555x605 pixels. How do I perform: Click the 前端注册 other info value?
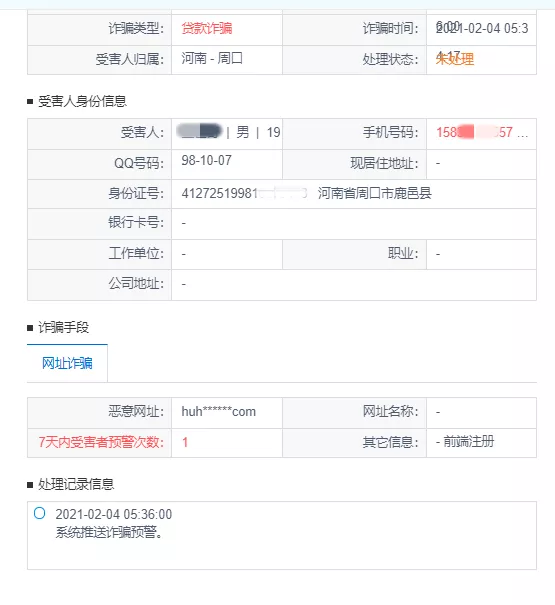coord(469,441)
